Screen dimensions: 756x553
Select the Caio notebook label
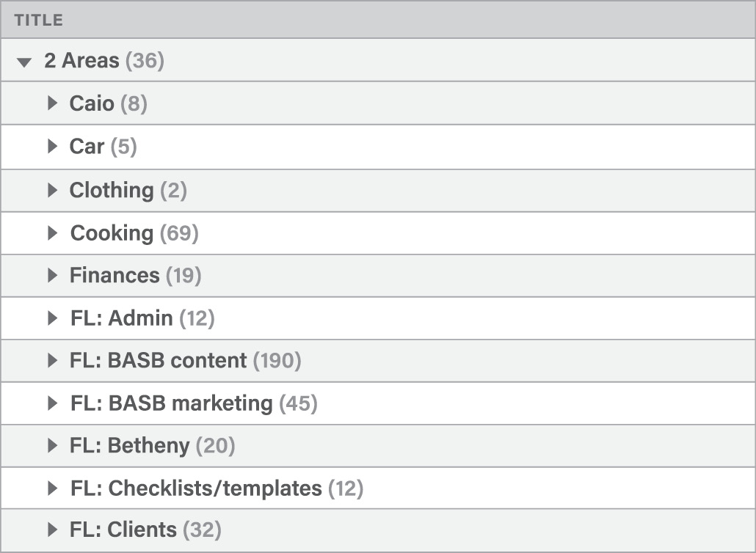coord(92,103)
